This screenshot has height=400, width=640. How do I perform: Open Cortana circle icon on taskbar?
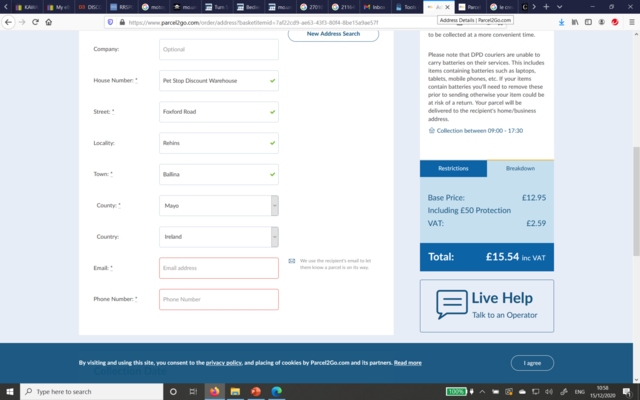[173, 391]
